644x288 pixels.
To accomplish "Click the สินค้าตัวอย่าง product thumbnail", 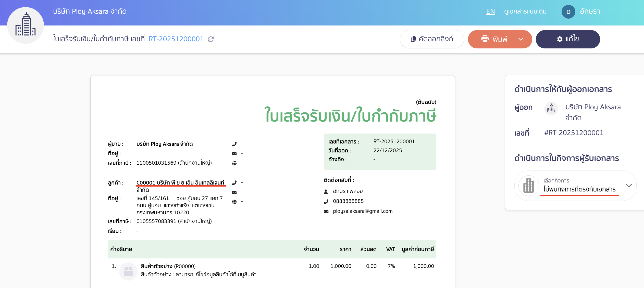I will pos(129,271).
